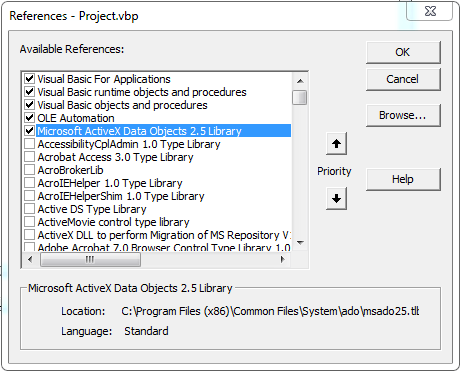The image size is (461, 372).
Task: Select AccessibilityCplAdmin 1.0 Type Library entry
Action: [x=129, y=144]
